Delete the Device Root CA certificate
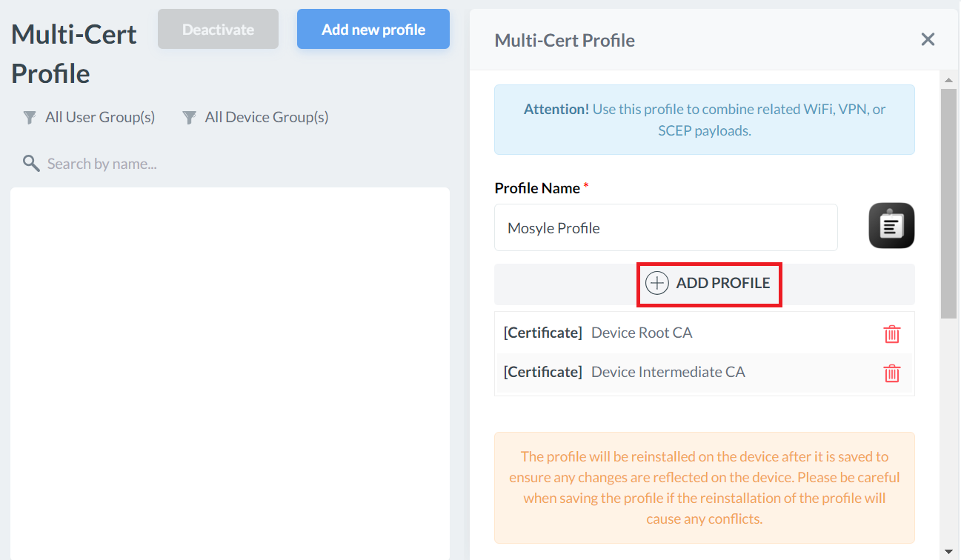Viewport: 961px width, 560px height. (x=892, y=334)
